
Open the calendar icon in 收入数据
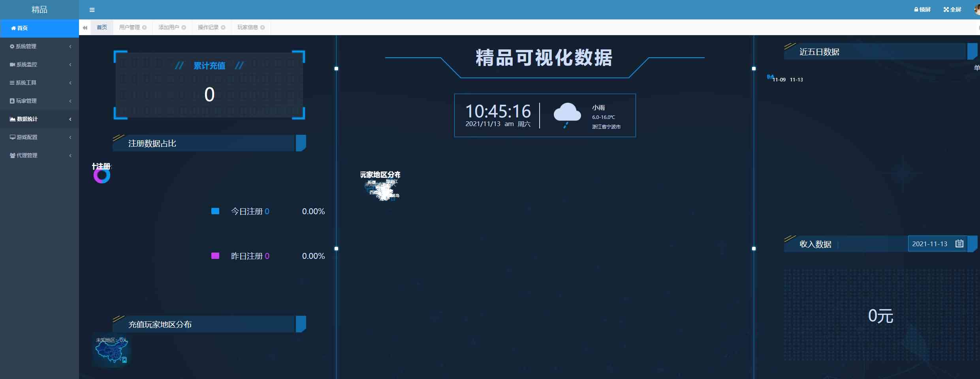coord(959,244)
